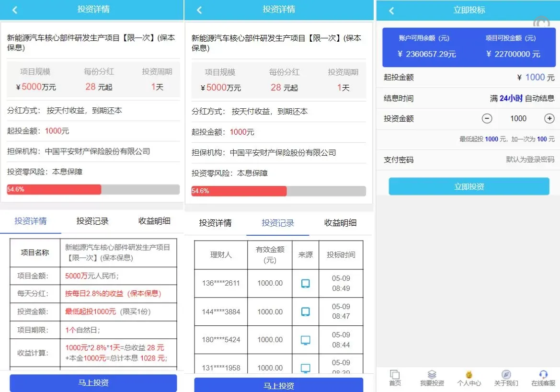Click the 立即投资 confirm button
This screenshot has width=560, height=392.
point(469,186)
